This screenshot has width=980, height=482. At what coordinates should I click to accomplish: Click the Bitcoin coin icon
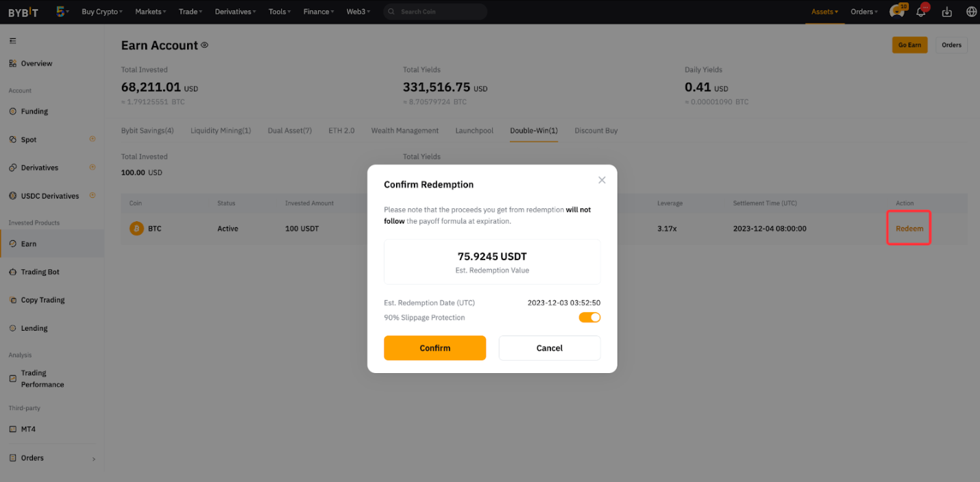coord(136,229)
